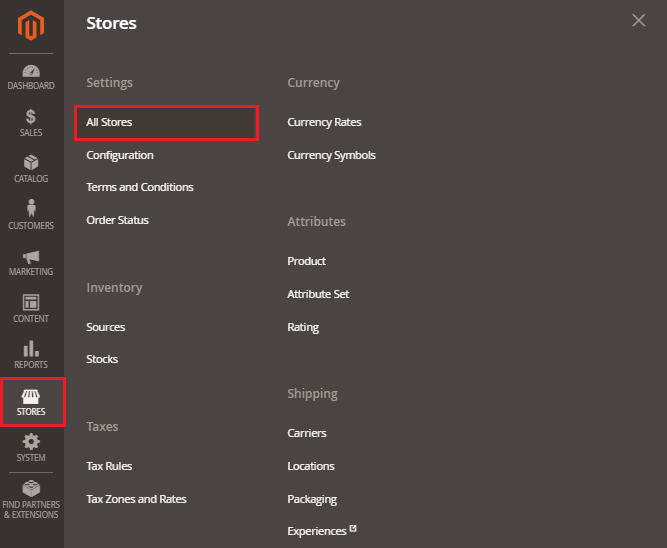Open the Customers person icon
Viewport: 667px width, 548px height.
pyautogui.click(x=31, y=209)
